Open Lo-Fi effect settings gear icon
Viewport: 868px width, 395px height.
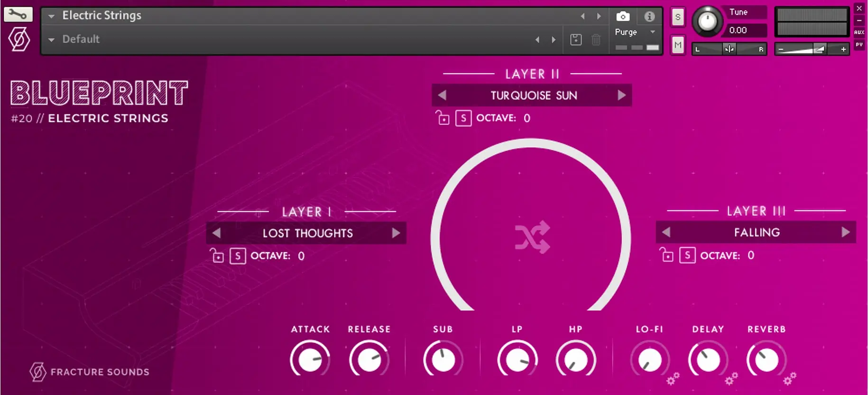click(673, 379)
